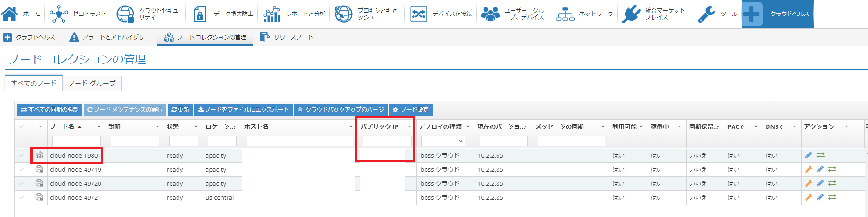Open the ホーム home icon
Screen dimensions: 868x217
coord(9,14)
